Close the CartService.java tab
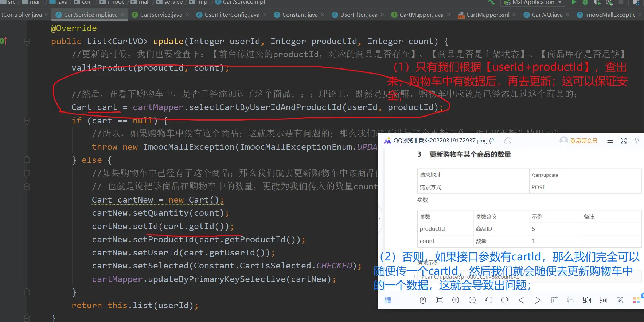644x322 pixels. 187,15
